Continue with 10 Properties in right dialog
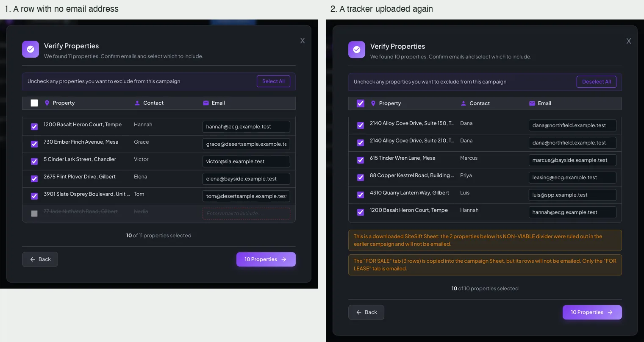The width and height of the screenshot is (644, 342). point(592,312)
